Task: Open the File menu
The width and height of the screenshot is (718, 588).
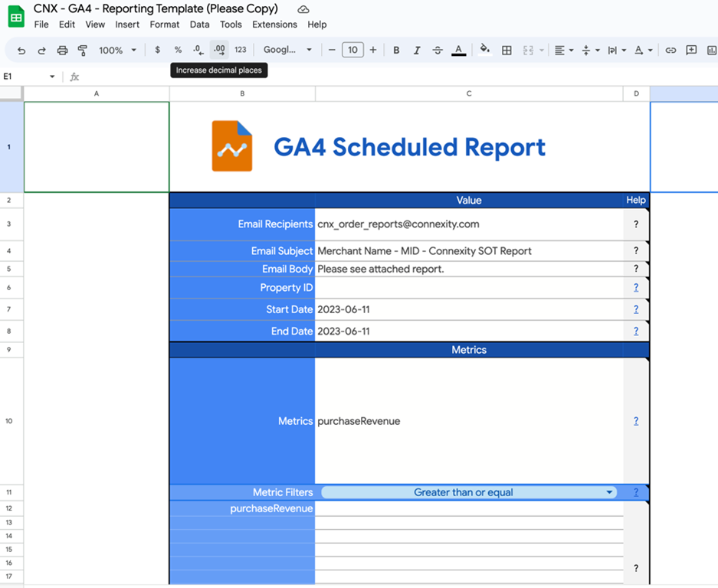Action: [x=41, y=24]
